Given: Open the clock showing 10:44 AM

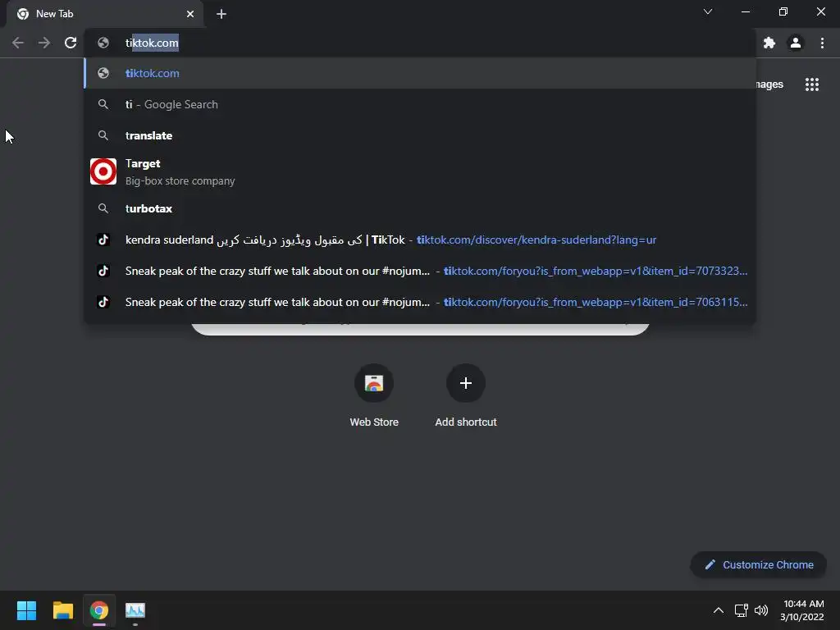Looking at the screenshot, I should tap(802, 610).
